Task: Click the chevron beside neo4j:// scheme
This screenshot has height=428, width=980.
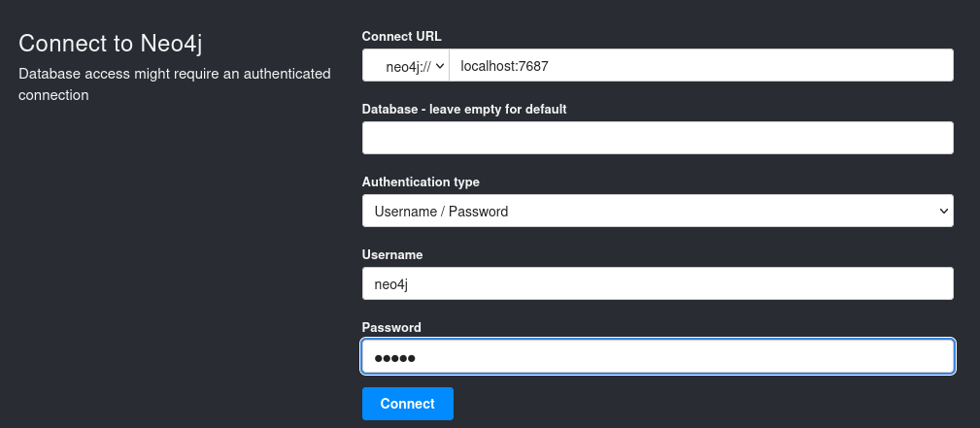Action: point(439,66)
